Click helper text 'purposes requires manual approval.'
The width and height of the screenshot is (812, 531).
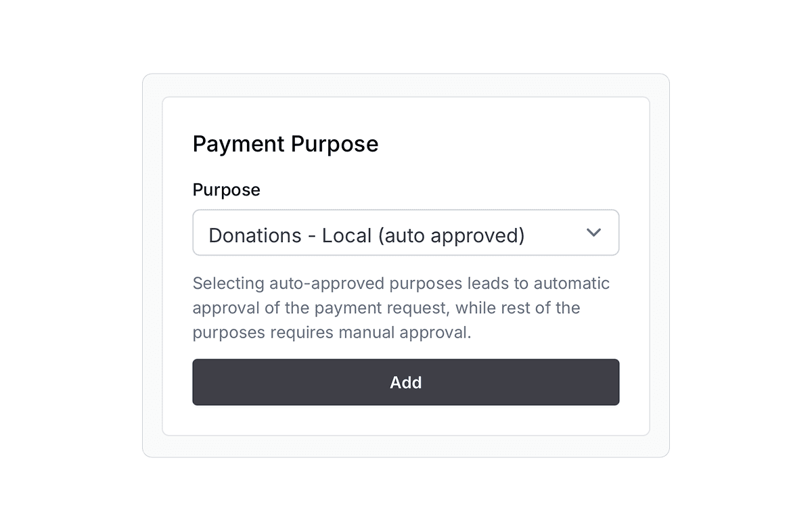332,333
